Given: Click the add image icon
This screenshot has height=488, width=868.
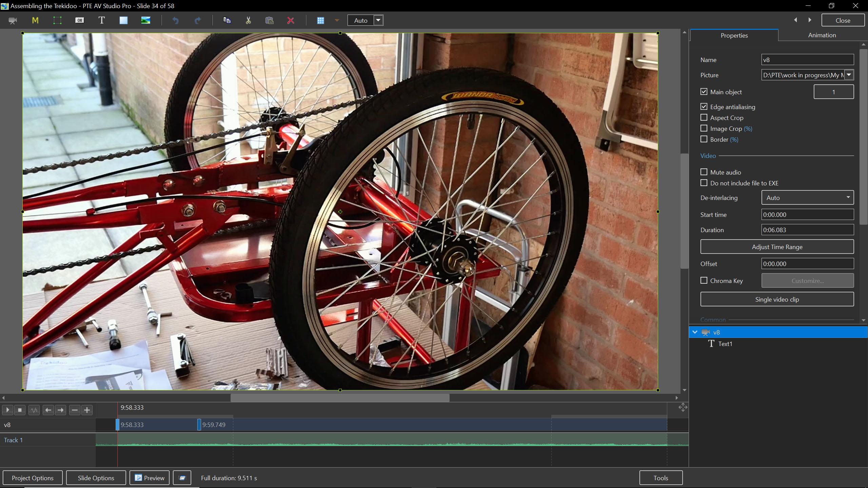Looking at the screenshot, I should [x=145, y=20].
